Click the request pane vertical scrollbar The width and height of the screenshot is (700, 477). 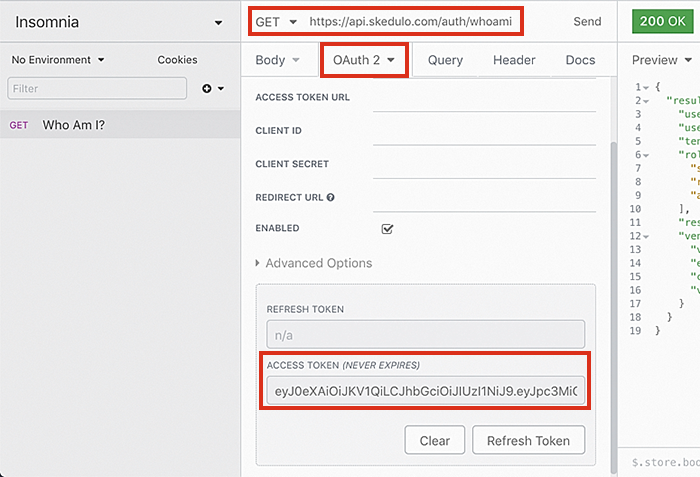(614, 307)
